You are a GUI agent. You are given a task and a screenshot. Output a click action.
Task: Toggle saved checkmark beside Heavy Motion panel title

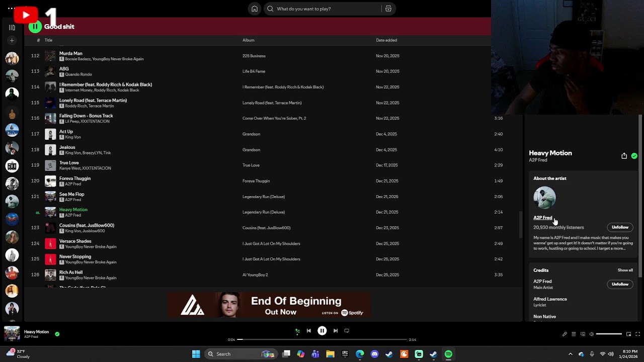(634, 156)
